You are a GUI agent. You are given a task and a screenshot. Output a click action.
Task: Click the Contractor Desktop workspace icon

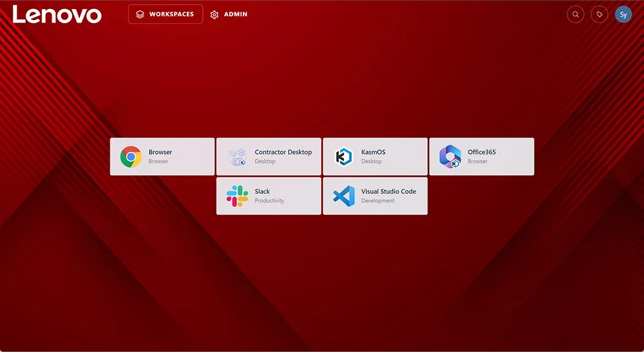tap(237, 157)
